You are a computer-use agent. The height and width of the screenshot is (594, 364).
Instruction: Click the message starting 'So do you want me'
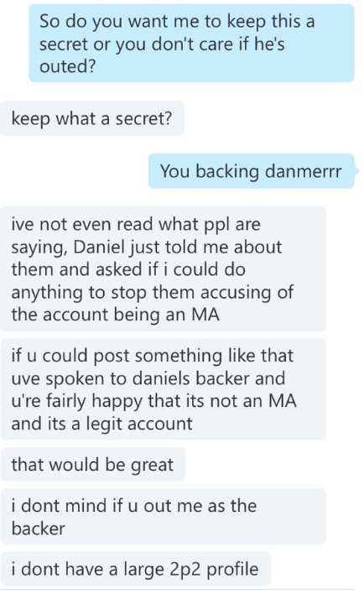point(192,44)
